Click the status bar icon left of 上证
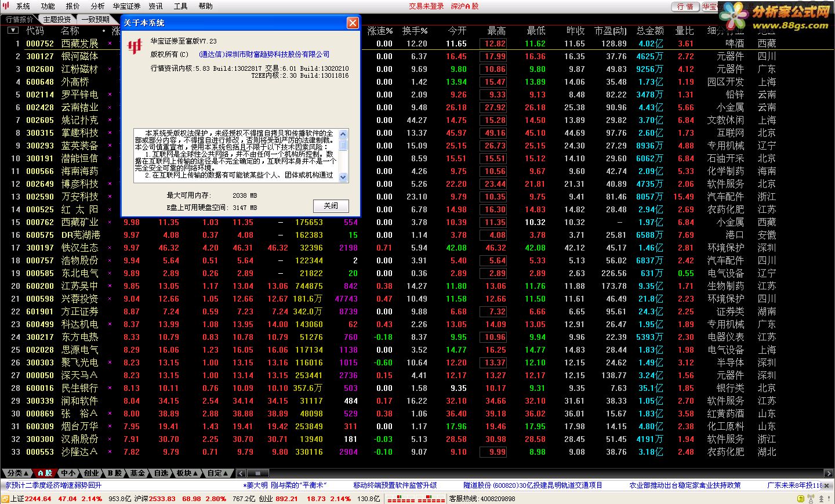This screenshot has width=835, height=504. click(x=5, y=498)
